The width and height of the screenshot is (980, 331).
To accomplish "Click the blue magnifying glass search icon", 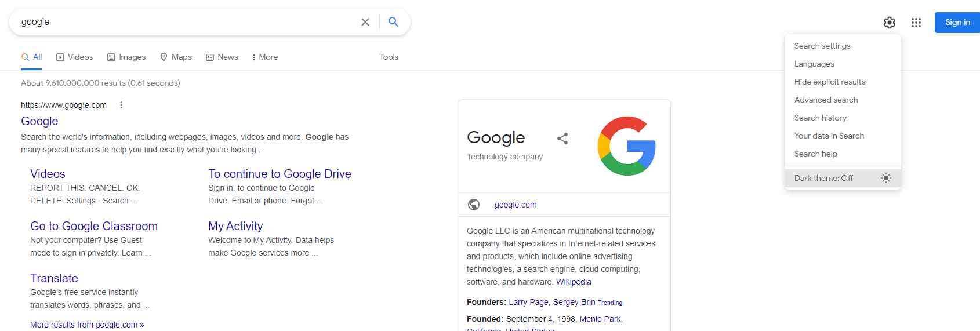I will coord(393,22).
